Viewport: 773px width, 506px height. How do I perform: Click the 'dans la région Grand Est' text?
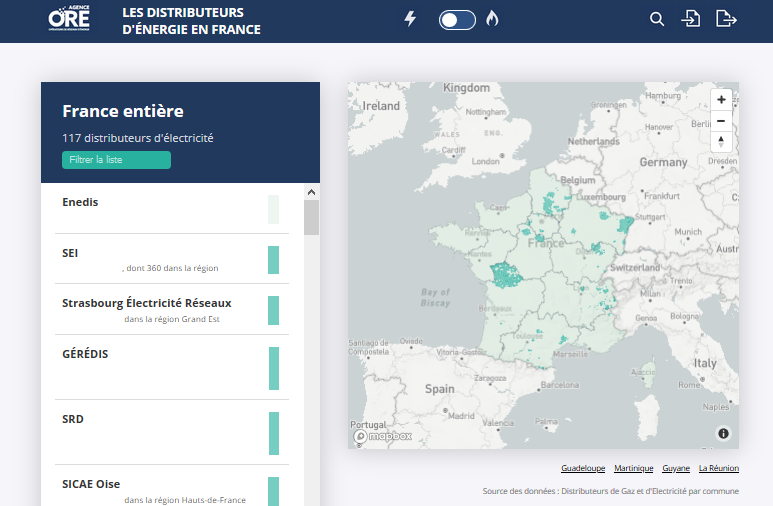(172, 319)
